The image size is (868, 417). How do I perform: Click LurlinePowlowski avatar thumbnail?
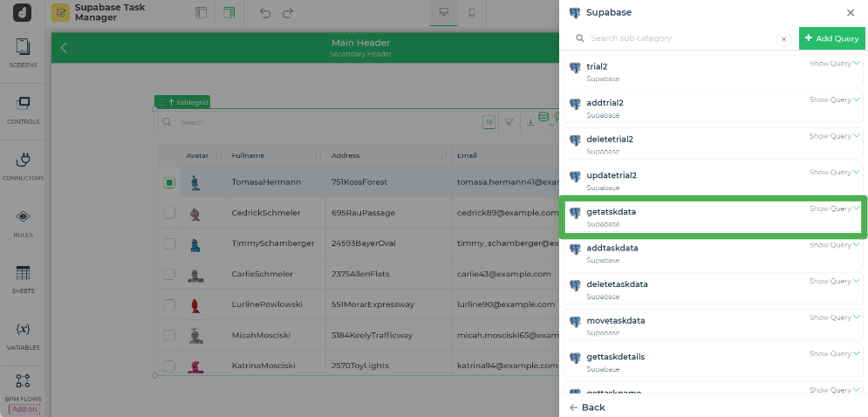tap(195, 304)
